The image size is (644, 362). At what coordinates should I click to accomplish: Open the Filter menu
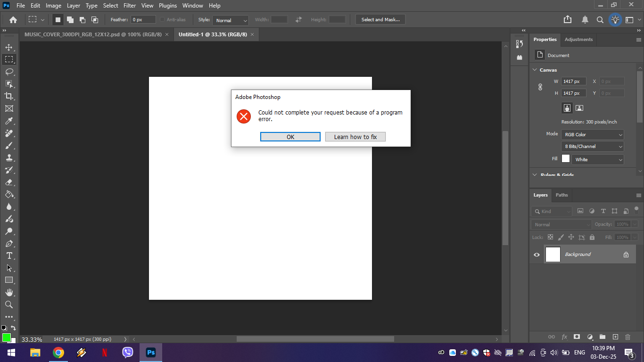(x=129, y=5)
